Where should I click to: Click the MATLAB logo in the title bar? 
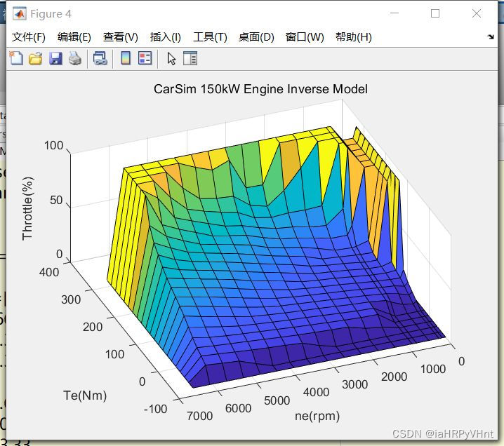click(x=19, y=13)
